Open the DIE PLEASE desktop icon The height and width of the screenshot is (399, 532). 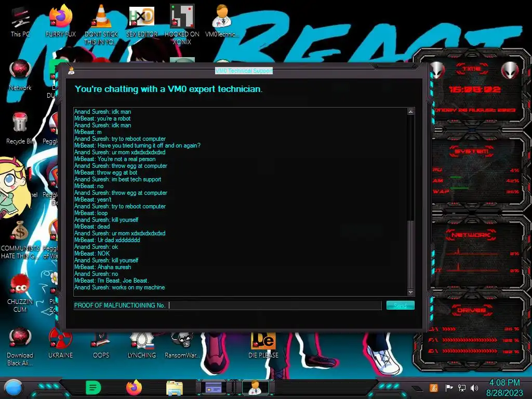263,345
